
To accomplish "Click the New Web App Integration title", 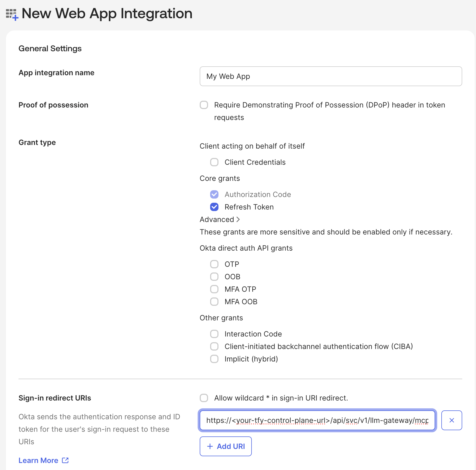I will tap(107, 13).
